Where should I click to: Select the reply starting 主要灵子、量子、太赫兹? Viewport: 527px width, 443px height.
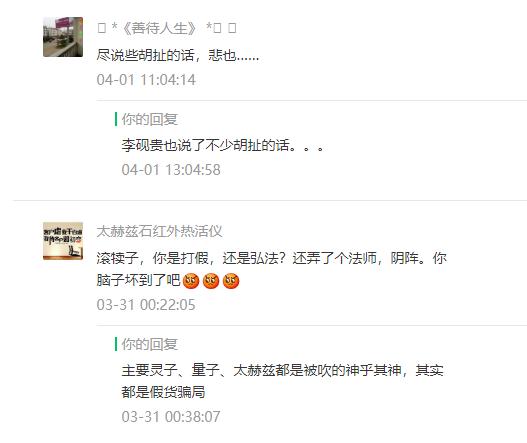(282, 381)
